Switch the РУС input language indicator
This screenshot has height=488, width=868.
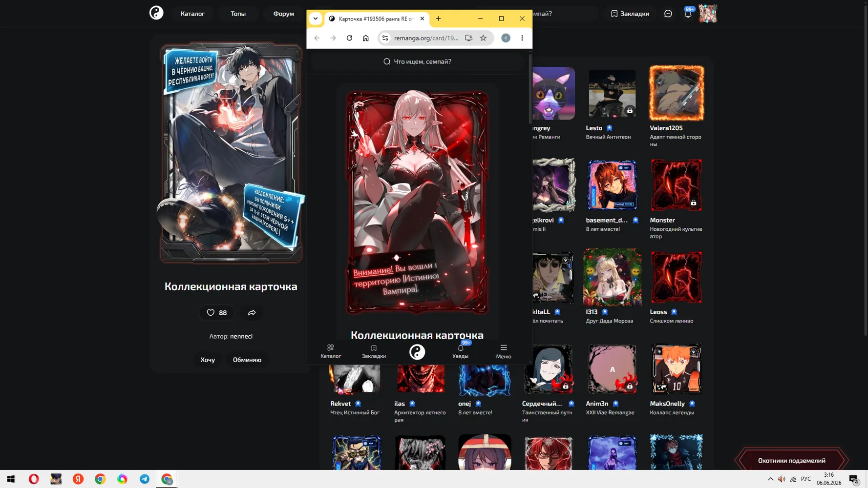[x=806, y=479]
